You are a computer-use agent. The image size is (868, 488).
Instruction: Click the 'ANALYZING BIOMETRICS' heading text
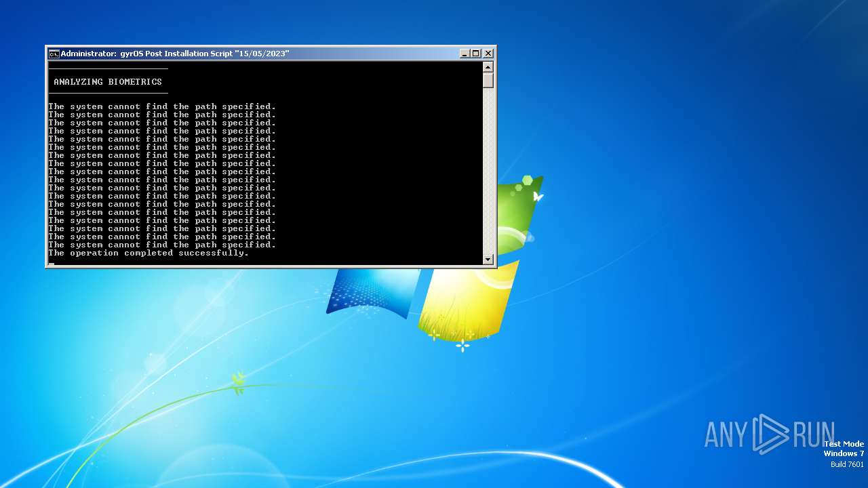tap(108, 82)
